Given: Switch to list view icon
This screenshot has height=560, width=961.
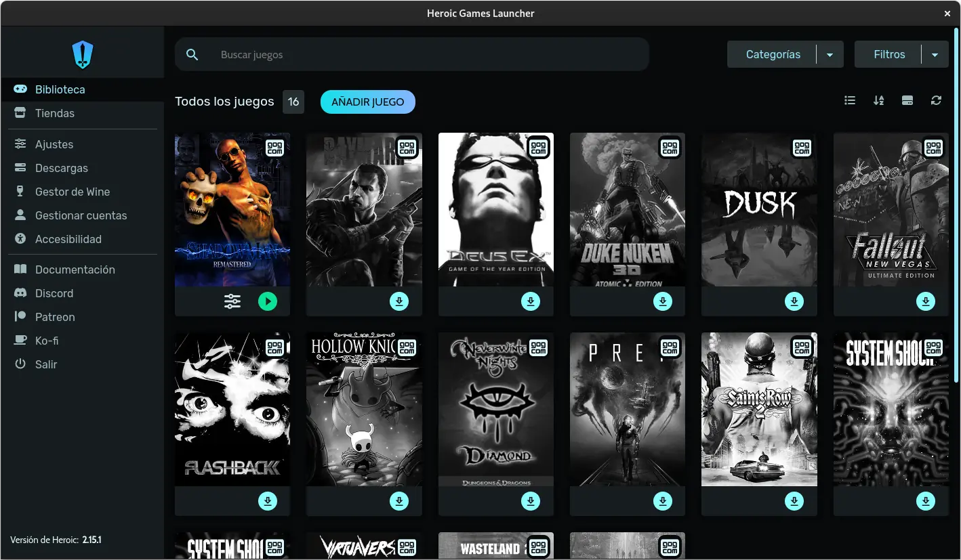Looking at the screenshot, I should (850, 100).
